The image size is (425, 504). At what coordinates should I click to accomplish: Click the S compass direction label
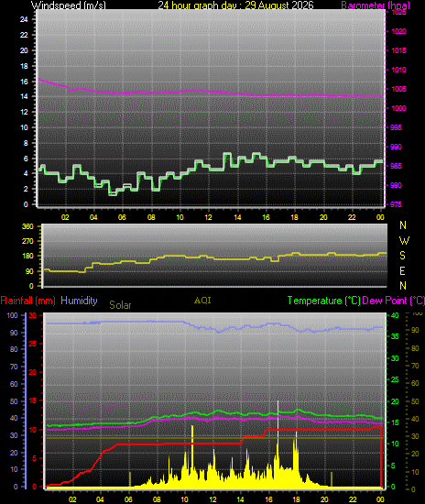(402, 256)
